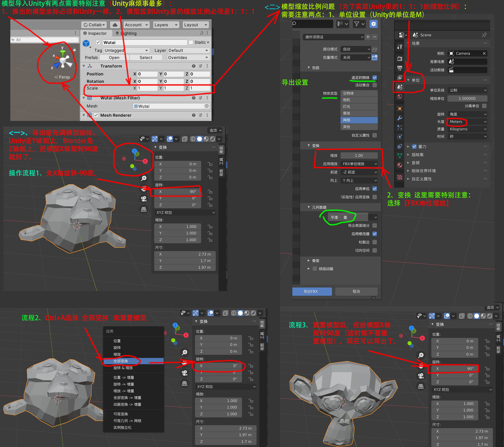Viewport: 504px width, 447px height.
Task: Enable the 分离单位 checkbox
Action: coord(484,106)
